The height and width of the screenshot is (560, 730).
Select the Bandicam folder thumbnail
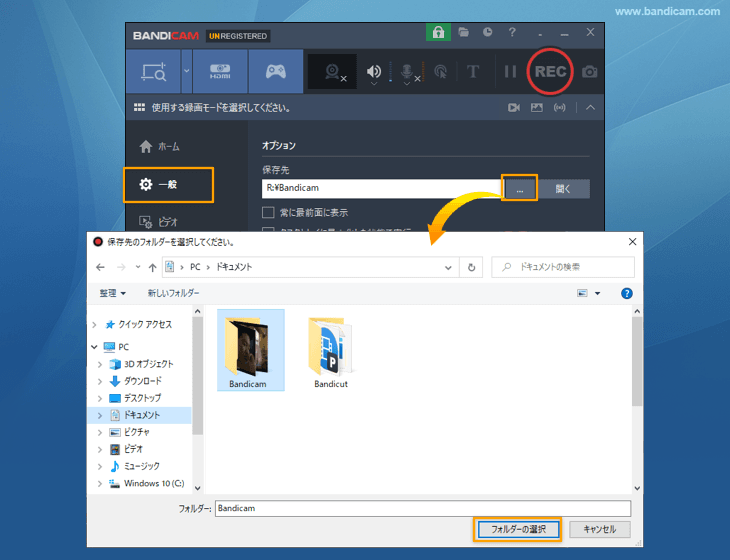(x=250, y=350)
